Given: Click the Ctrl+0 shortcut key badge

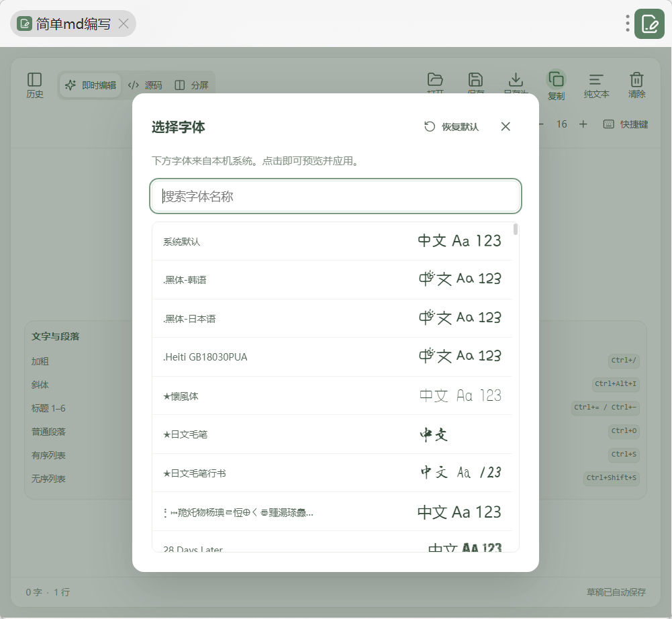Looking at the screenshot, I should click(624, 431).
